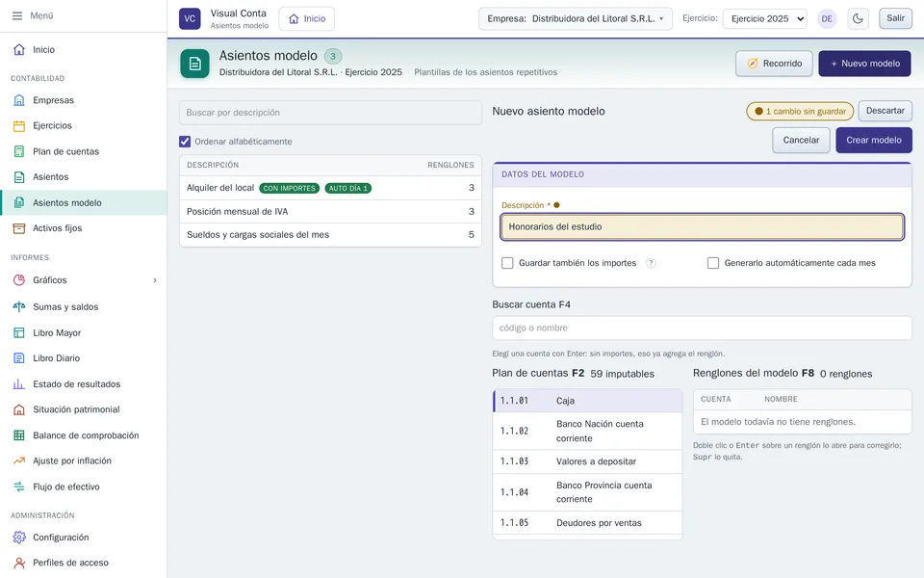Click the Flujo de efectivo icon

pyautogui.click(x=19, y=486)
